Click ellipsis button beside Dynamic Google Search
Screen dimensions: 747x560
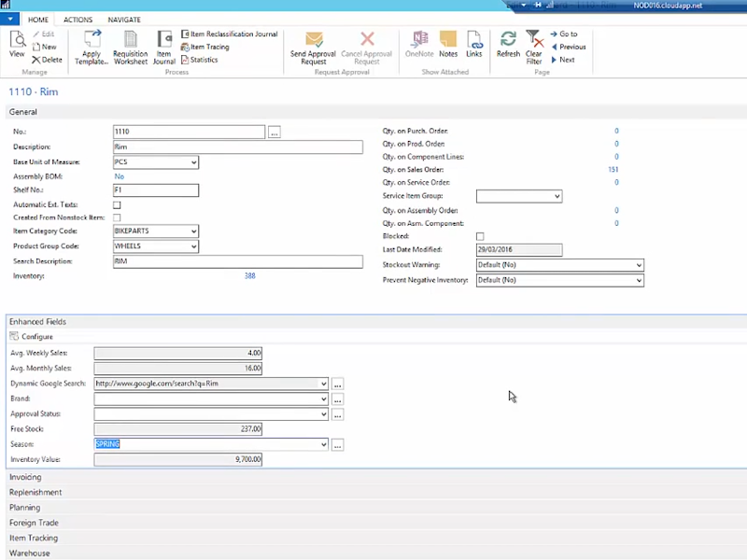(338, 384)
